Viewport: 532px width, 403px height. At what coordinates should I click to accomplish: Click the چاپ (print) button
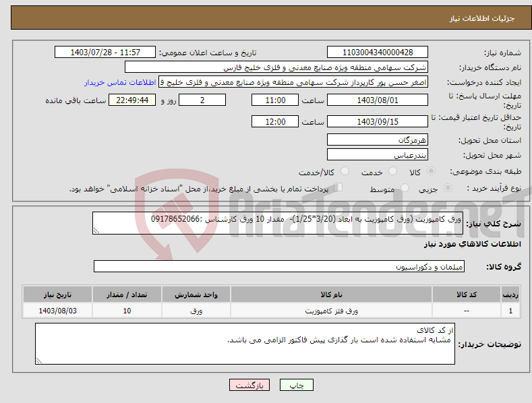click(296, 385)
